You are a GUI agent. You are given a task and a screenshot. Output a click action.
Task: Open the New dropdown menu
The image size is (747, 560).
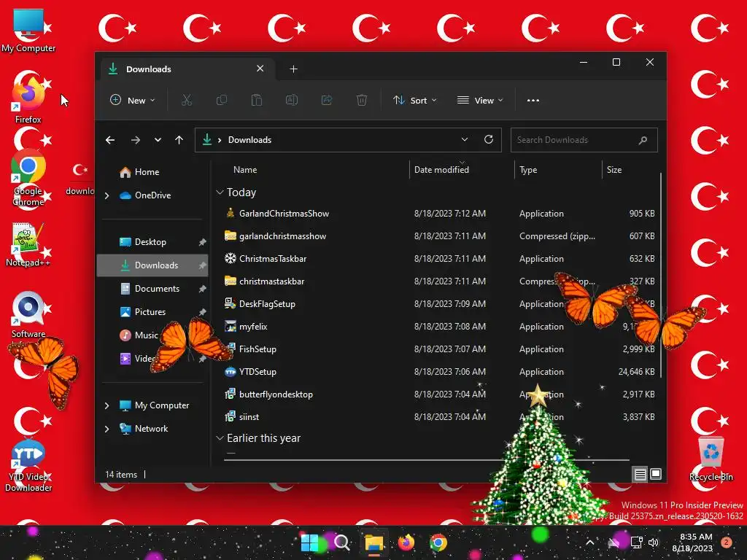coord(133,101)
